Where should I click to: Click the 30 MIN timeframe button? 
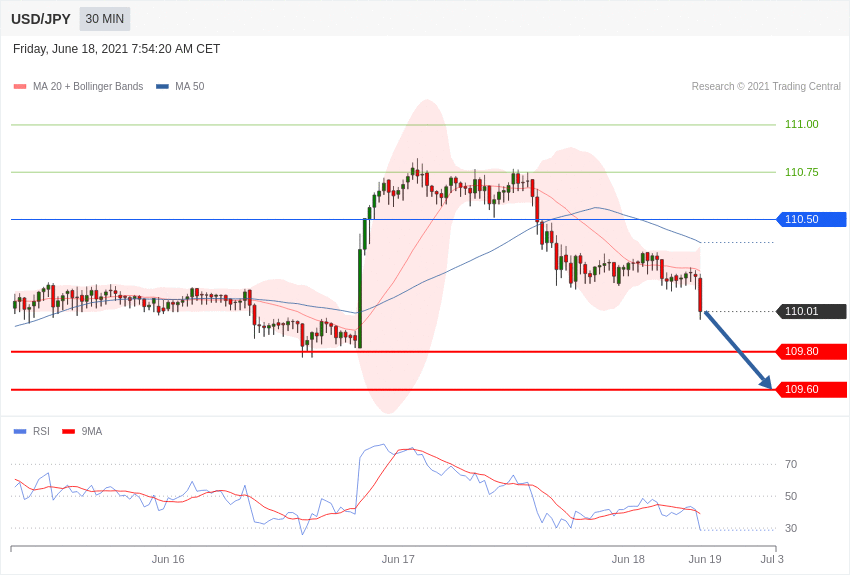105,19
